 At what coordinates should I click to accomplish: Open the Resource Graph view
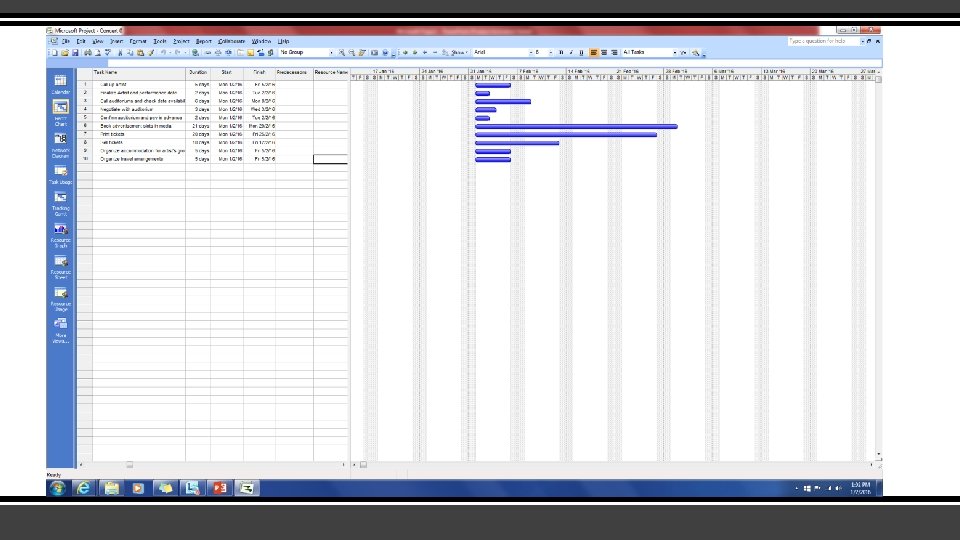coord(60,234)
